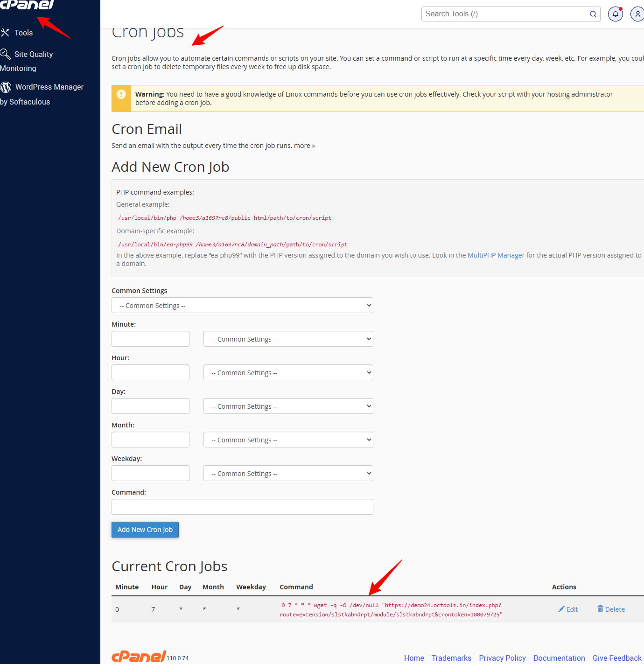The width and height of the screenshot is (644, 664).
Task: Click the cPanel footer logo
Action: [x=139, y=657]
